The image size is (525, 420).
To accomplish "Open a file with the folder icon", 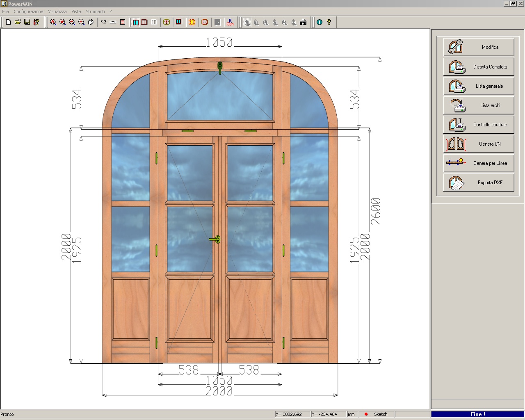I will point(18,22).
